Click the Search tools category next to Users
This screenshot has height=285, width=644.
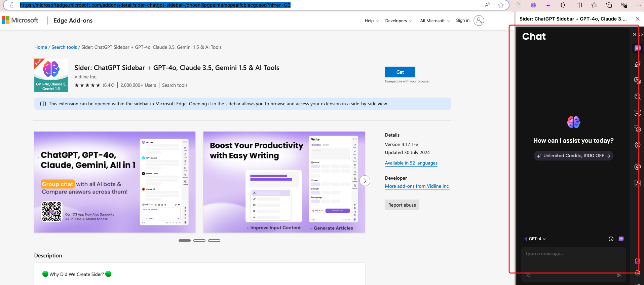175,85
